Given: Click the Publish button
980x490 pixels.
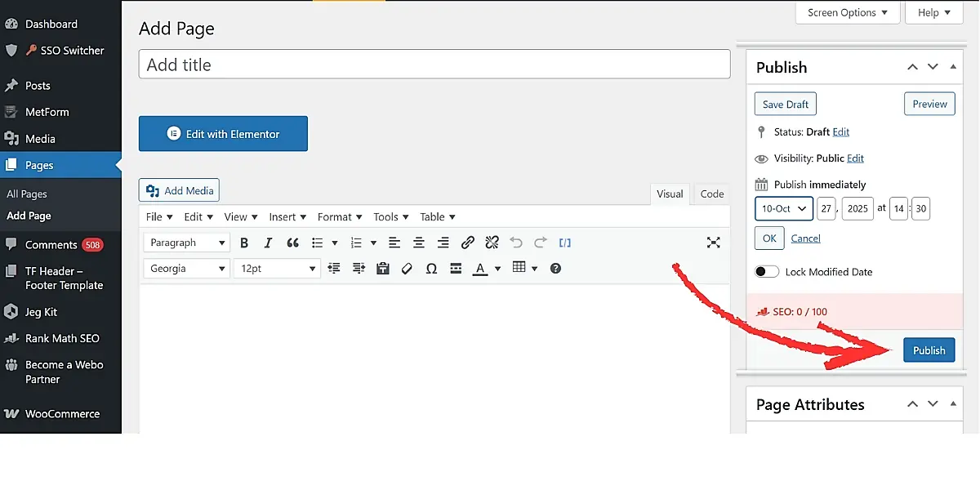Looking at the screenshot, I should point(929,350).
